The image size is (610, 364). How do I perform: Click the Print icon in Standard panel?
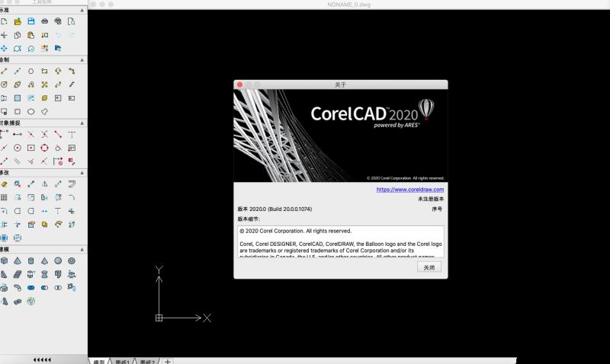coord(45,21)
